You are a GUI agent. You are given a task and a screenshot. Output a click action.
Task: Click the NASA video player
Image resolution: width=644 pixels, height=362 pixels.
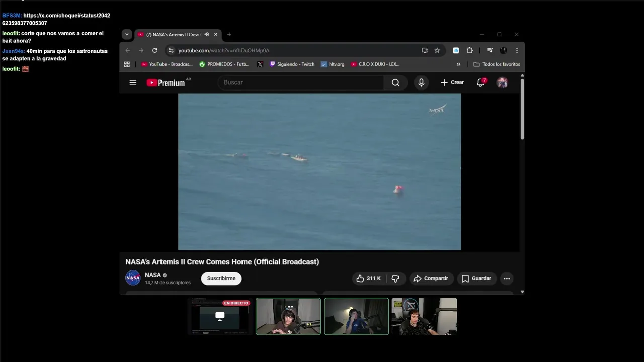click(319, 171)
